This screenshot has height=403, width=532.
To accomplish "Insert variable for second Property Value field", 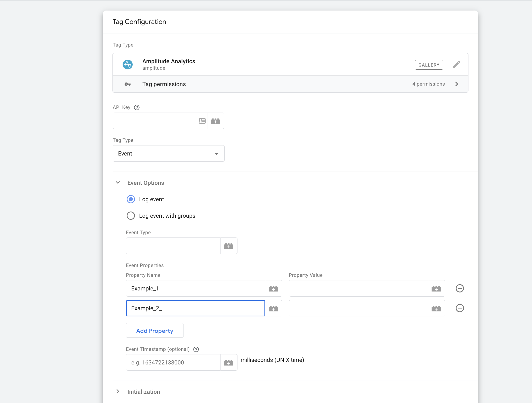I will [x=436, y=308].
